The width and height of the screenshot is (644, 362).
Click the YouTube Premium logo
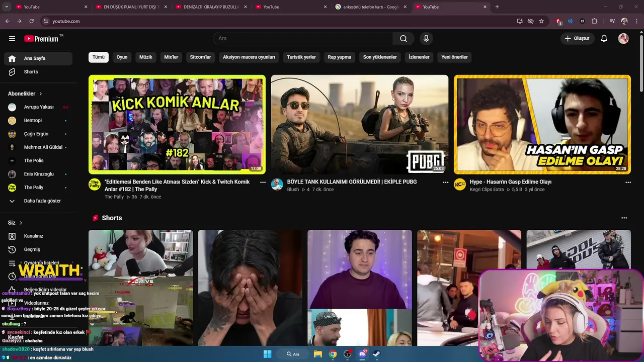click(41, 39)
